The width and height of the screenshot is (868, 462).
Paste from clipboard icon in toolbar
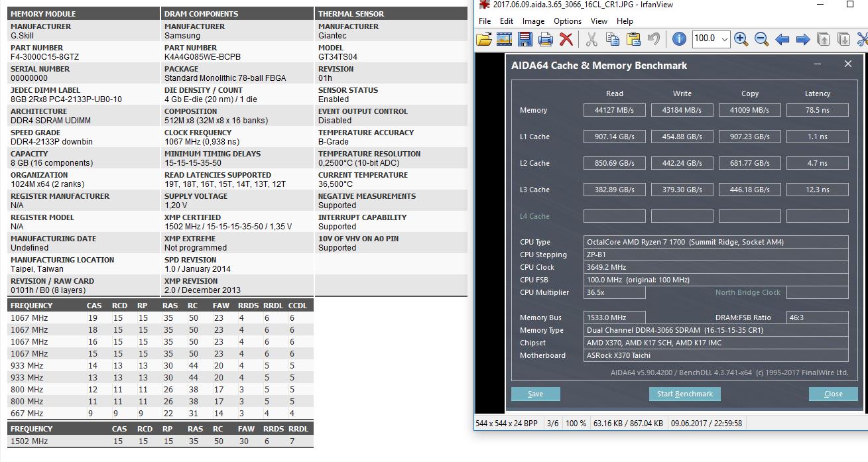633,39
